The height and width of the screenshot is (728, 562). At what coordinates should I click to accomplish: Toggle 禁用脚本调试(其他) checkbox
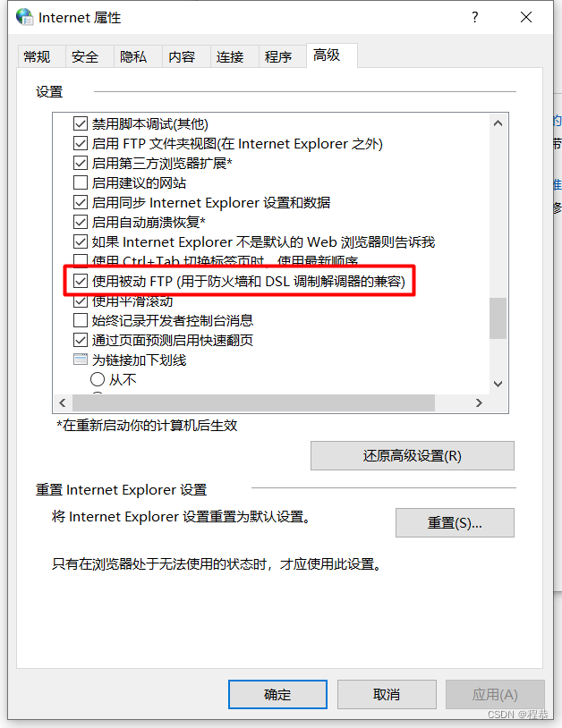[81, 123]
